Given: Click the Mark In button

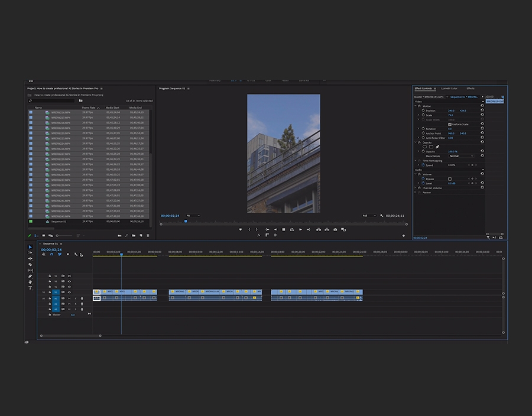Looking at the screenshot, I should click(x=249, y=229).
